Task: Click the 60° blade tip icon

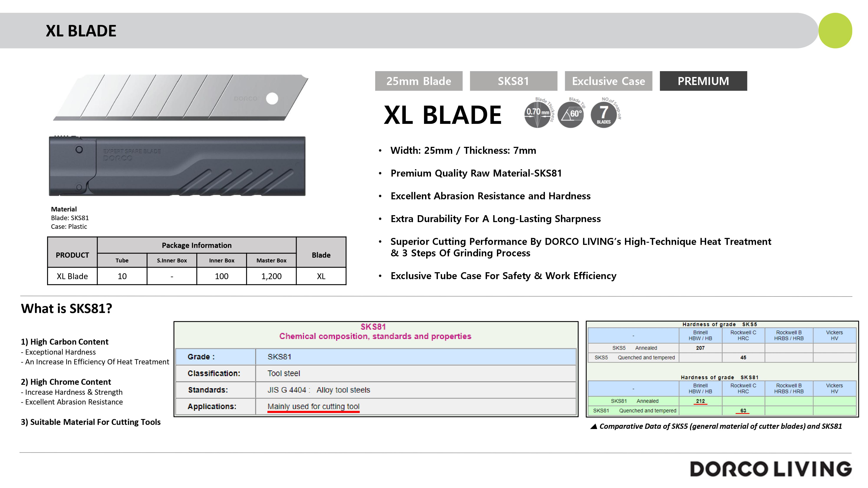Action: [x=570, y=115]
